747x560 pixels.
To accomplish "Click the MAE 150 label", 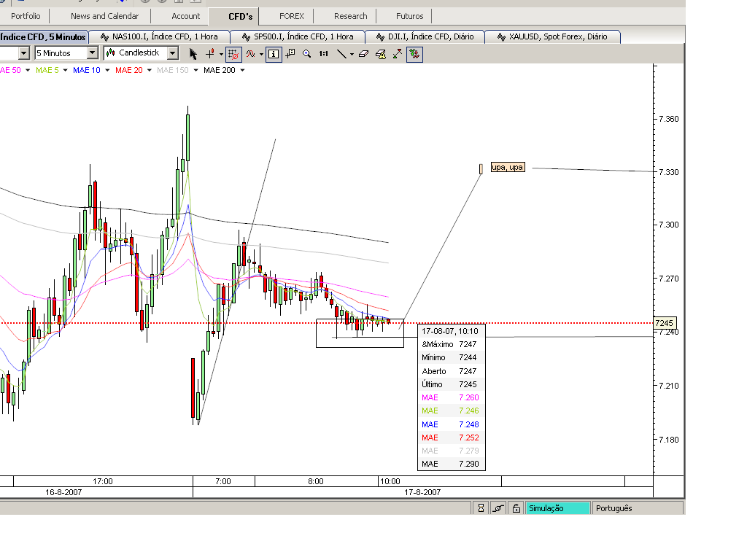I will point(173,71).
